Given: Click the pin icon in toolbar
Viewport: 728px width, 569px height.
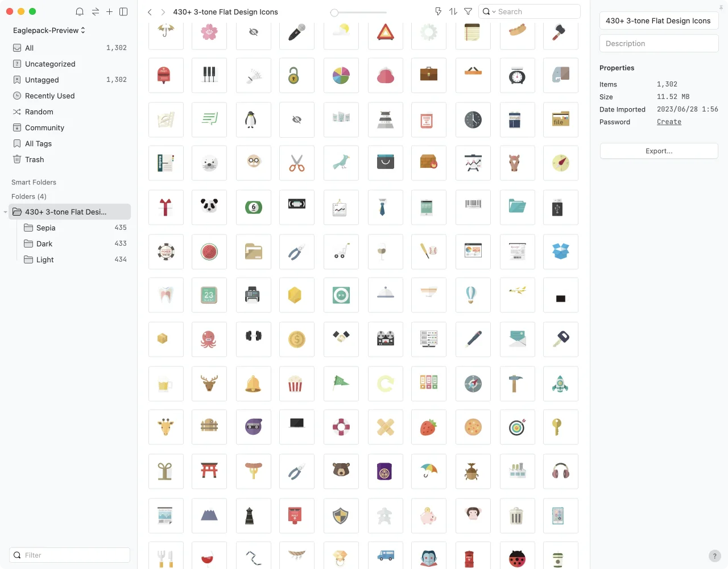Looking at the screenshot, I should [x=438, y=11].
